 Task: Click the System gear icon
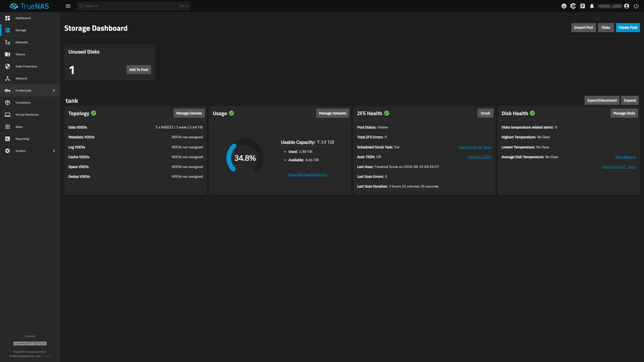point(8,151)
